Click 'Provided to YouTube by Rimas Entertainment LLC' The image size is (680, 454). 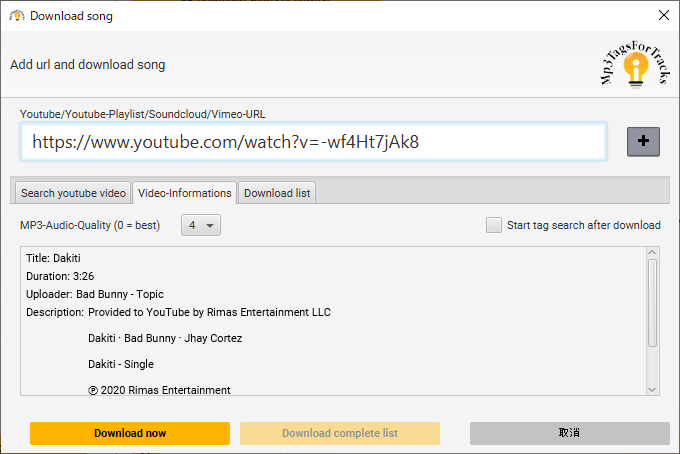point(209,312)
